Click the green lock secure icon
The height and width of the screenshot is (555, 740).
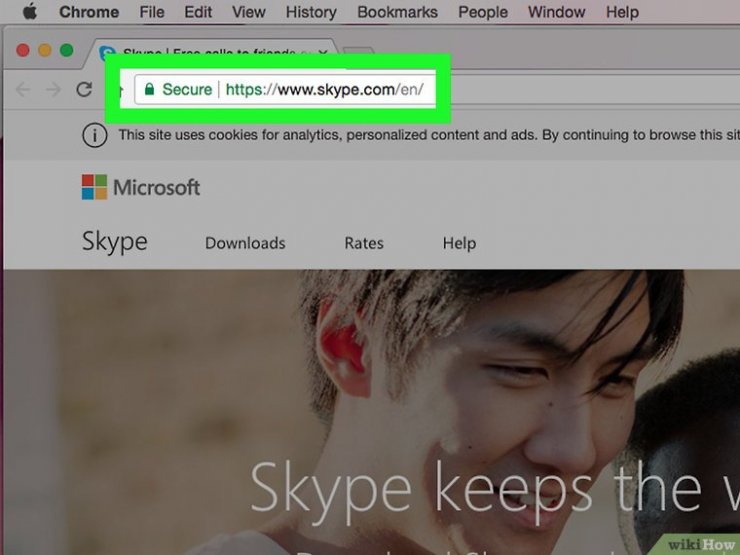click(x=149, y=89)
